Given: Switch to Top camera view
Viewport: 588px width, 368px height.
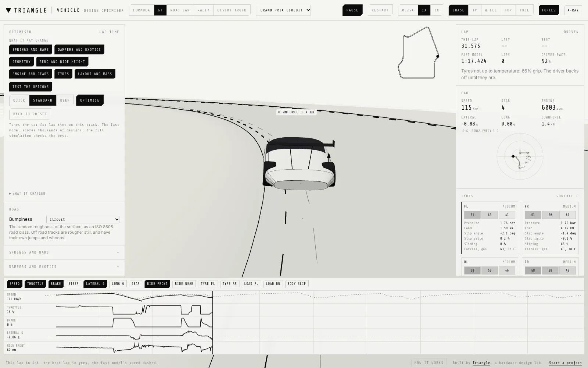Looking at the screenshot, I should coord(508,10).
